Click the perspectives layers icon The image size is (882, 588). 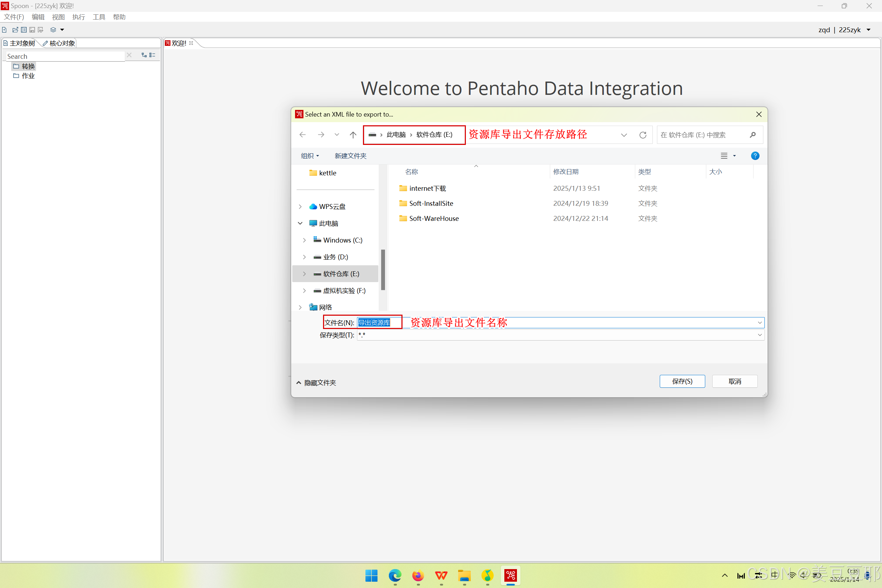[x=53, y=30]
